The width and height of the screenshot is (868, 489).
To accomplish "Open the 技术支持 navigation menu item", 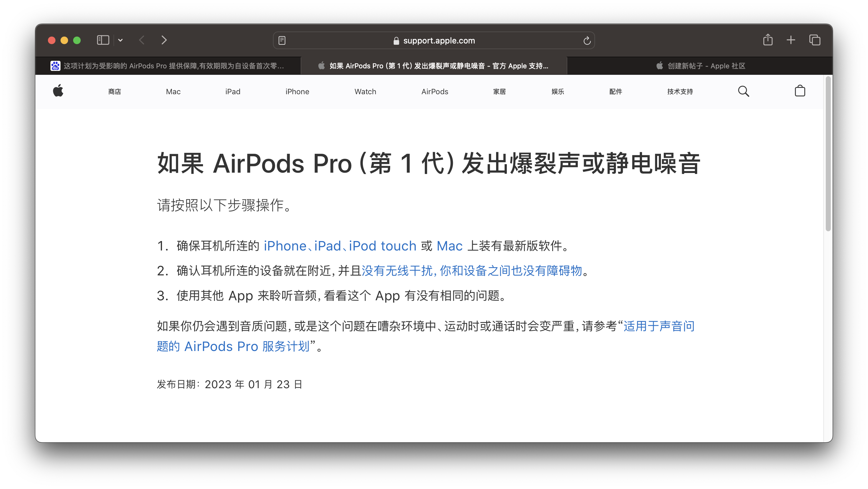I will (x=680, y=92).
